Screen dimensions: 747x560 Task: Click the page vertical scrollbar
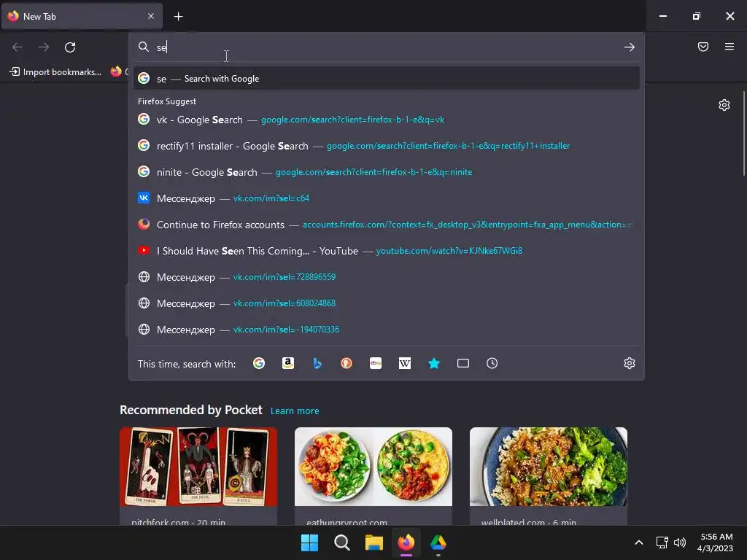(x=744, y=133)
